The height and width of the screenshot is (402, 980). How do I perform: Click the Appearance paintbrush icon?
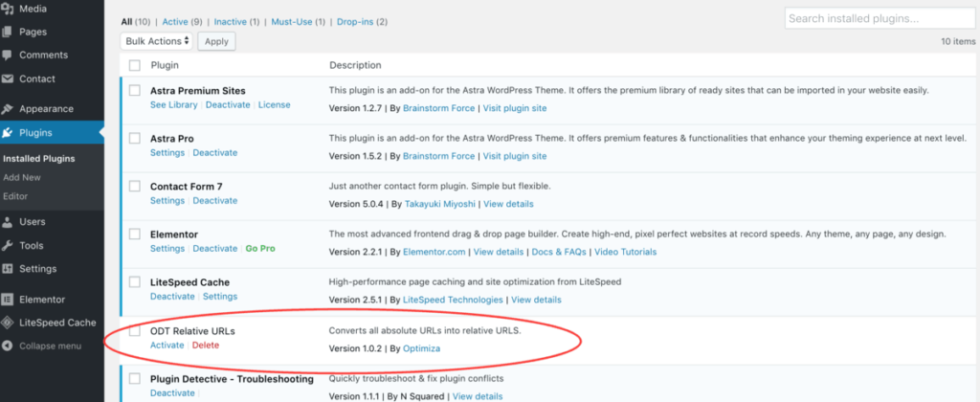[x=7, y=109]
